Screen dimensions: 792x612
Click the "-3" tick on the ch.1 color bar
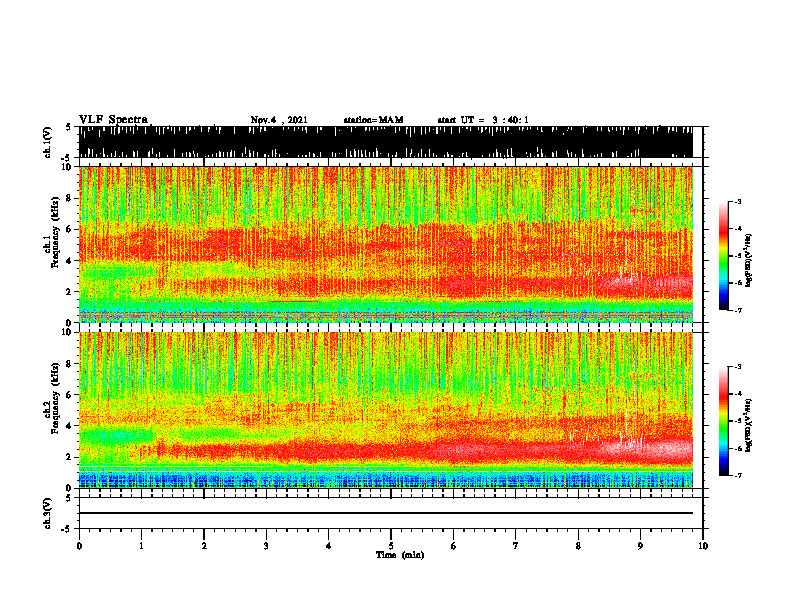pyautogui.click(x=737, y=201)
